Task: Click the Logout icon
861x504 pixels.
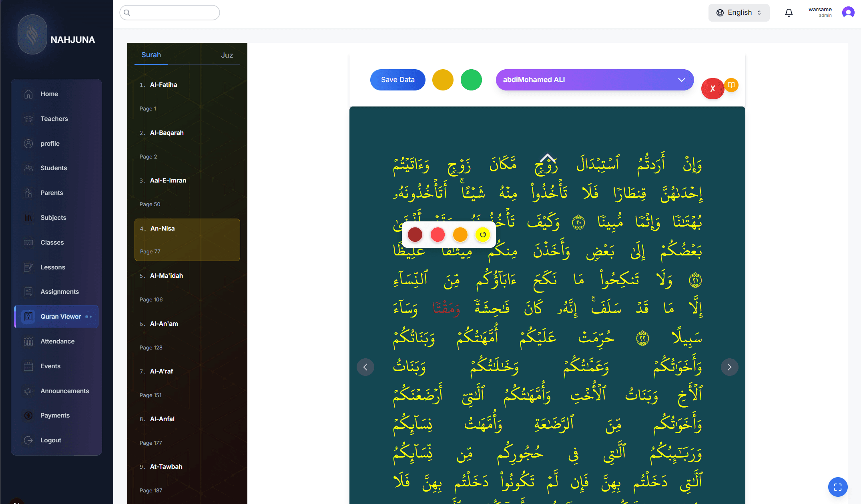Action: [x=28, y=440]
